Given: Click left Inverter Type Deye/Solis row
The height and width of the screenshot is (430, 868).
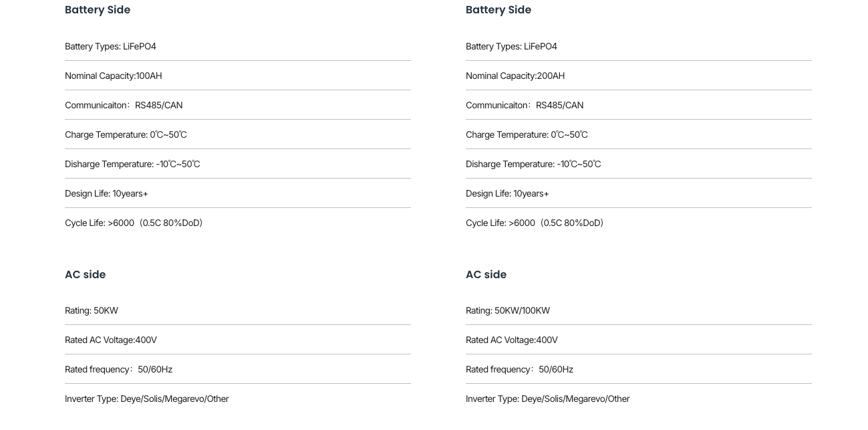Looking at the screenshot, I should (238, 399).
